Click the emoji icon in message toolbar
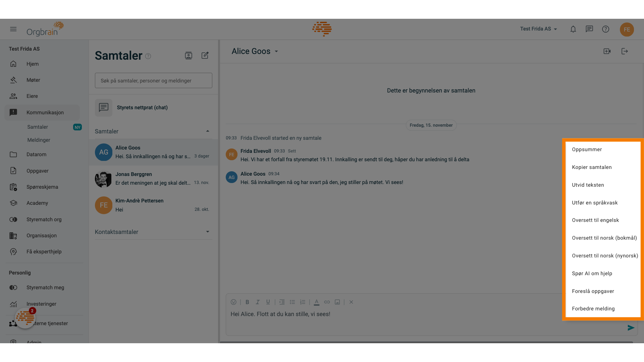644x362 pixels. 233,302
